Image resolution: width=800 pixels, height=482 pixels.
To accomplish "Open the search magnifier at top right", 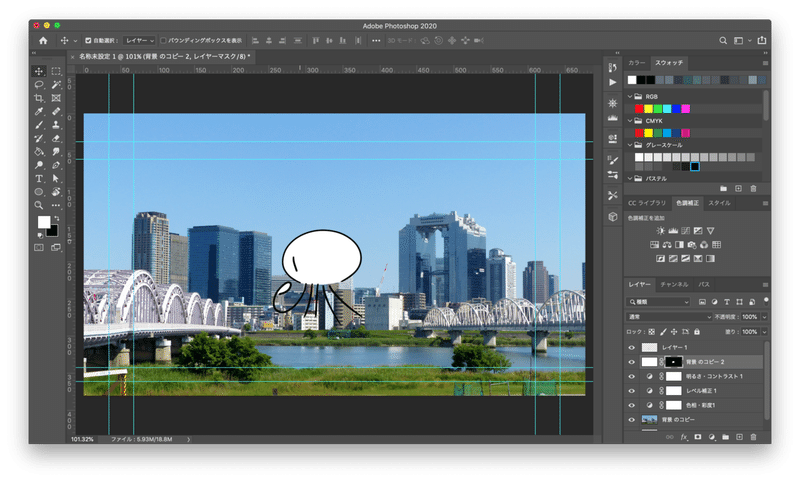I will [723, 40].
